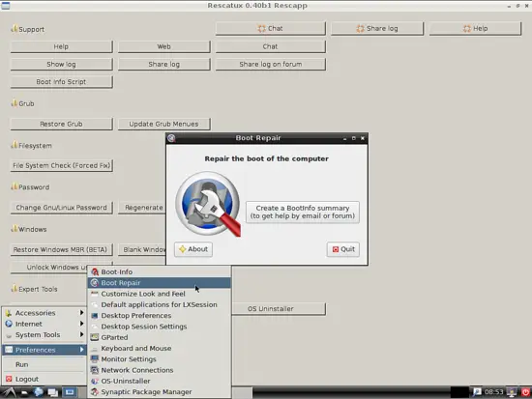Viewport: 532px width, 399px height.
Task: Open Synaptic Package Manager entry
Action: (160, 392)
